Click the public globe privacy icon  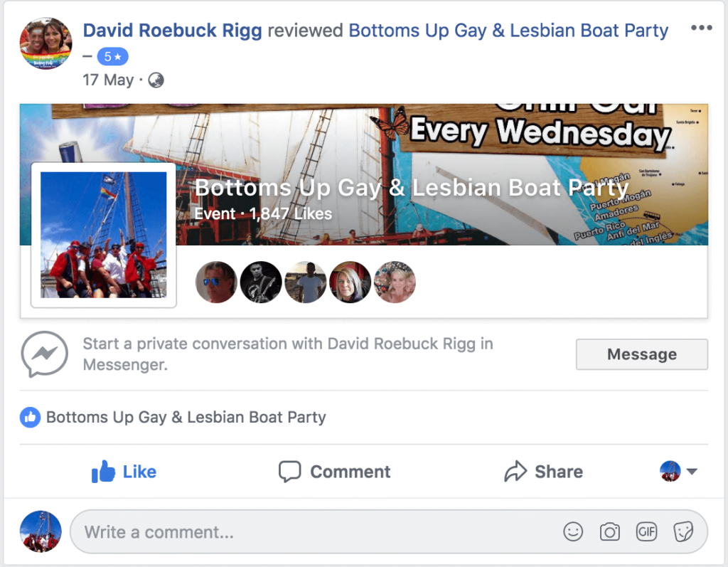[x=156, y=80]
